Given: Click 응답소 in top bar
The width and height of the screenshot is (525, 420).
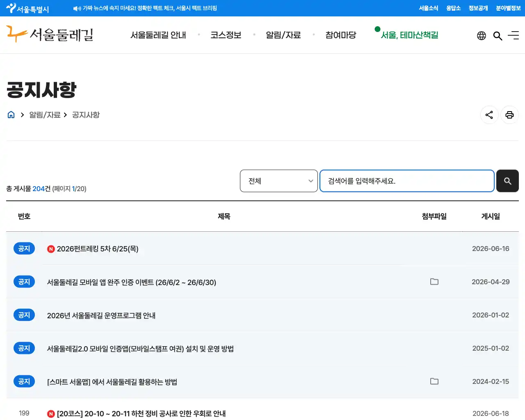Looking at the screenshot, I should pyautogui.click(x=454, y=8).
